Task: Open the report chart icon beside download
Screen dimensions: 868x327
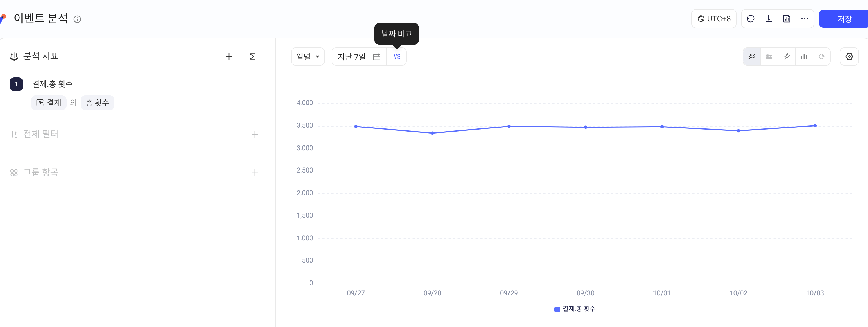Action: tap(787, 19)
